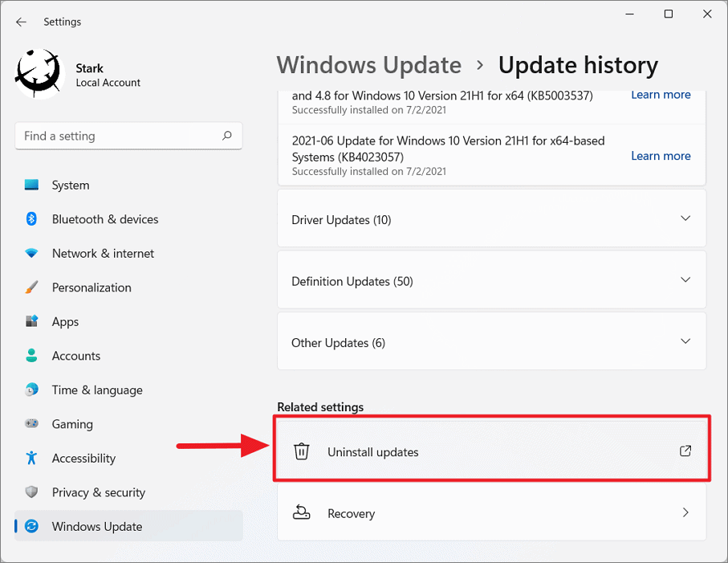Click the Stark profile avatar picture
This screenshot has width=728, height=563.
pos(39,73)
